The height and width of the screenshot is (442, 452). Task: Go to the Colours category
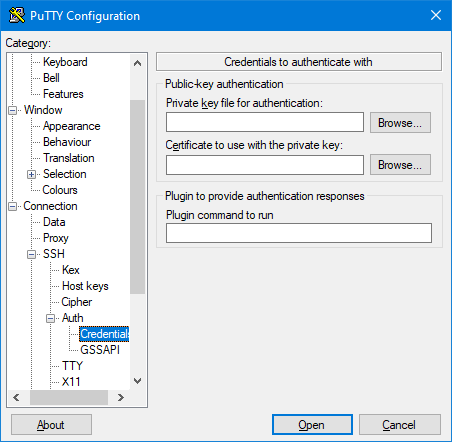pyautogui.click(x=60, y=190)
